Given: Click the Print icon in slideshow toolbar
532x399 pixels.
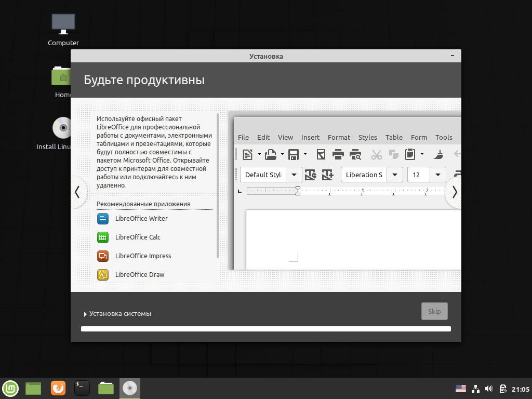Looking at the screenshot, I should 338,154.
